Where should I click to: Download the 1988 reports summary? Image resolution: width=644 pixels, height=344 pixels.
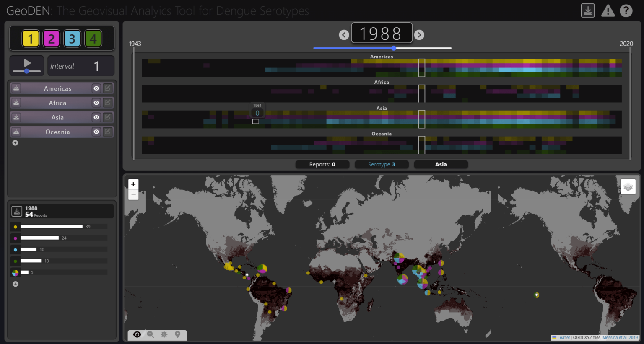17,211
